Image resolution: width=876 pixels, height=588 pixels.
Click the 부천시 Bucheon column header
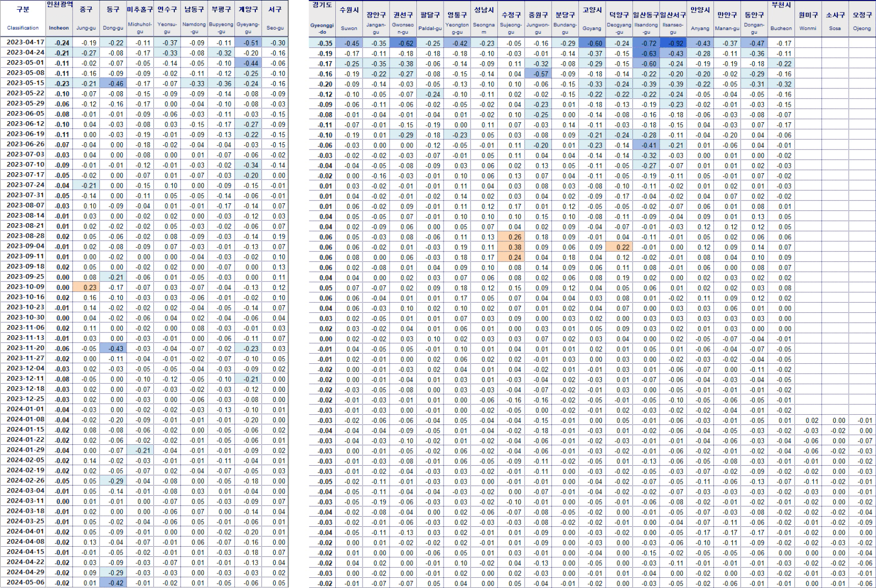point(781,18)
